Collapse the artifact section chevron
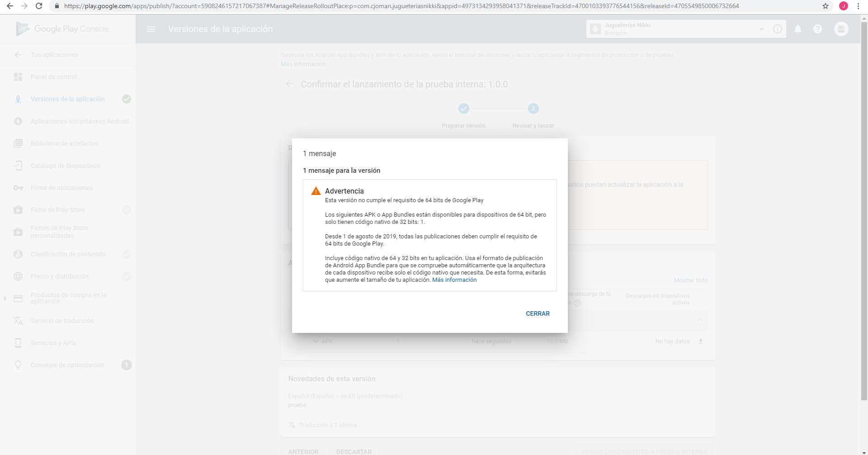 pos(700,320)
